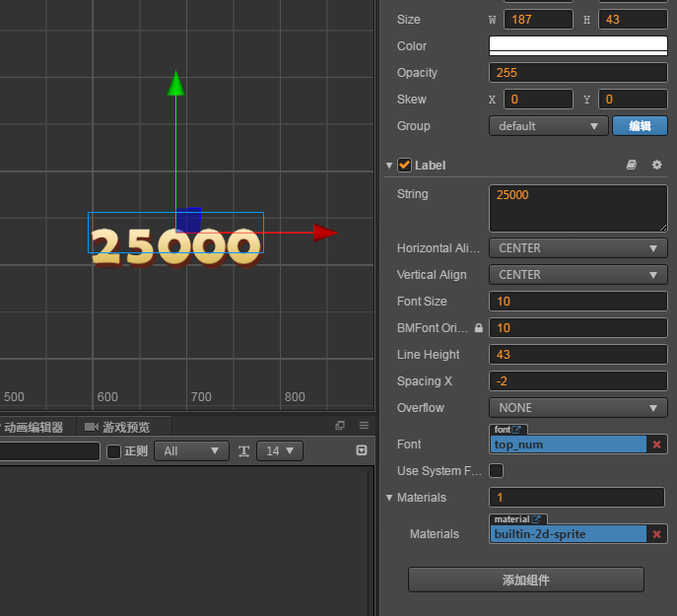Click the Materials count field
677x616 pixels.
(x=576, y=497)
